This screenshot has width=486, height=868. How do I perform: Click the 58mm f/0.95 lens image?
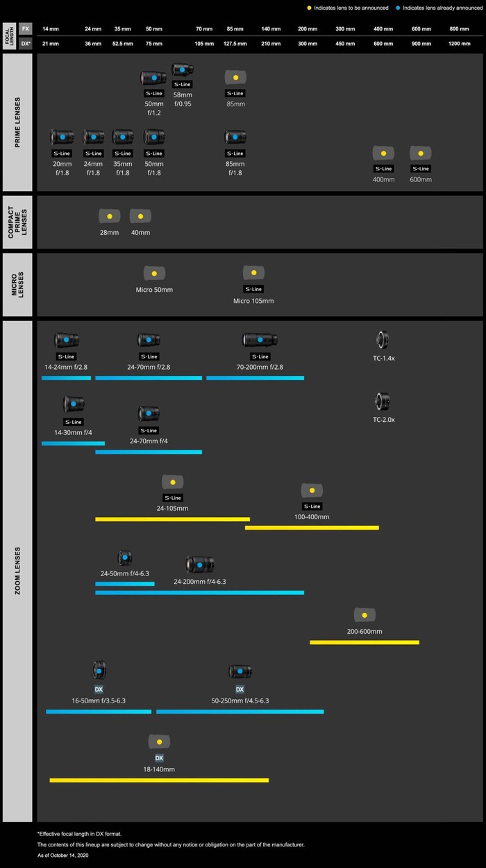[x=183, y=70]
